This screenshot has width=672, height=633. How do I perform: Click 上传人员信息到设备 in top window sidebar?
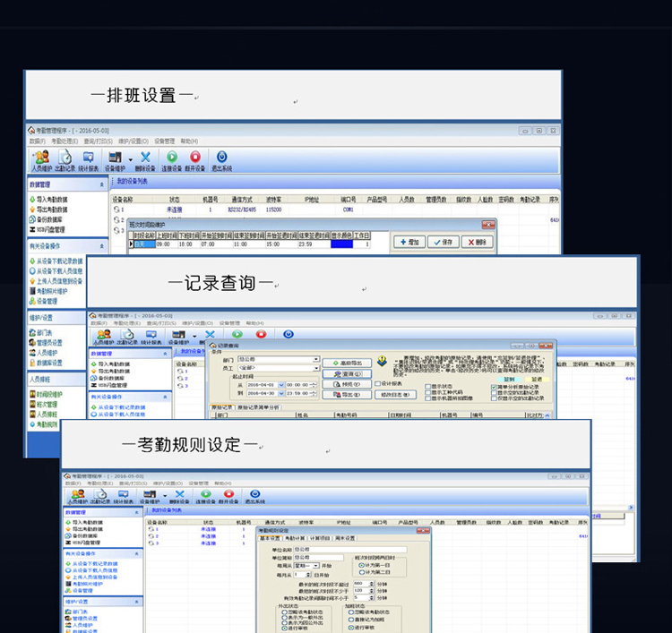coord(56,281)
